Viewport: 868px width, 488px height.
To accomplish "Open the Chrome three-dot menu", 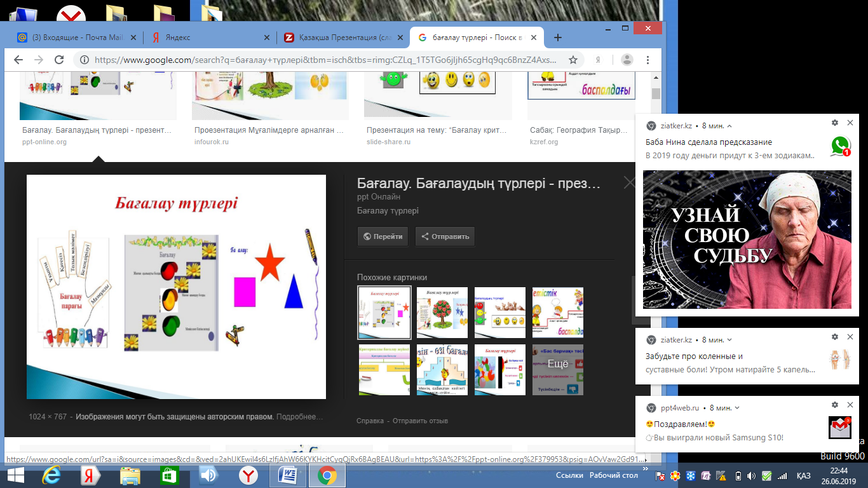I will coord(648,60).
